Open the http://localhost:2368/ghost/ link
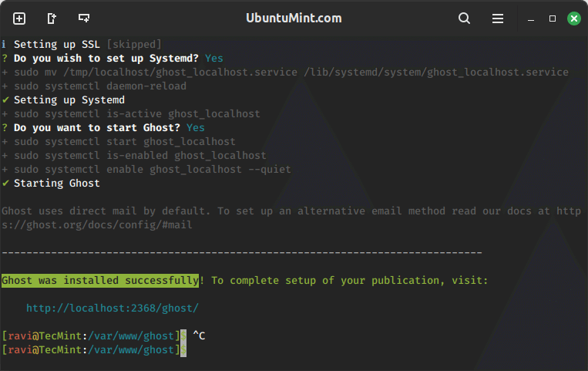 click(x=112, y=309)
